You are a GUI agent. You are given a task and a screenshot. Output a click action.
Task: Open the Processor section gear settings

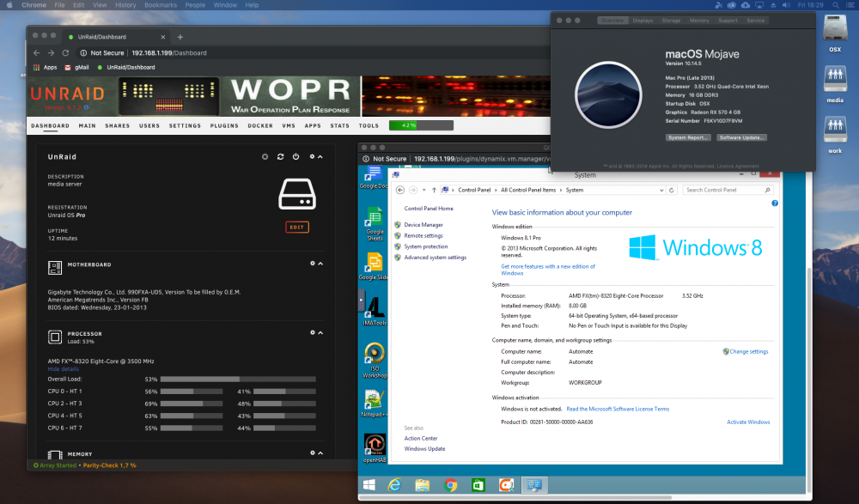coord(313,332)
